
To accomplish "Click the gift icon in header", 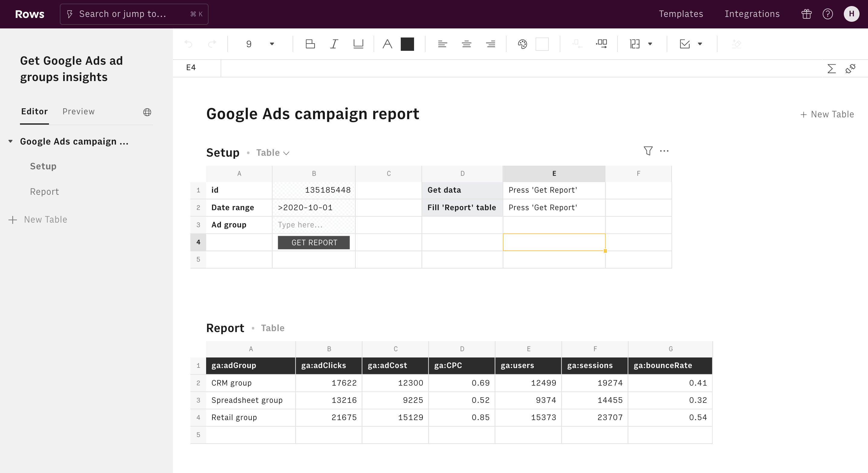I will point(806,14).
